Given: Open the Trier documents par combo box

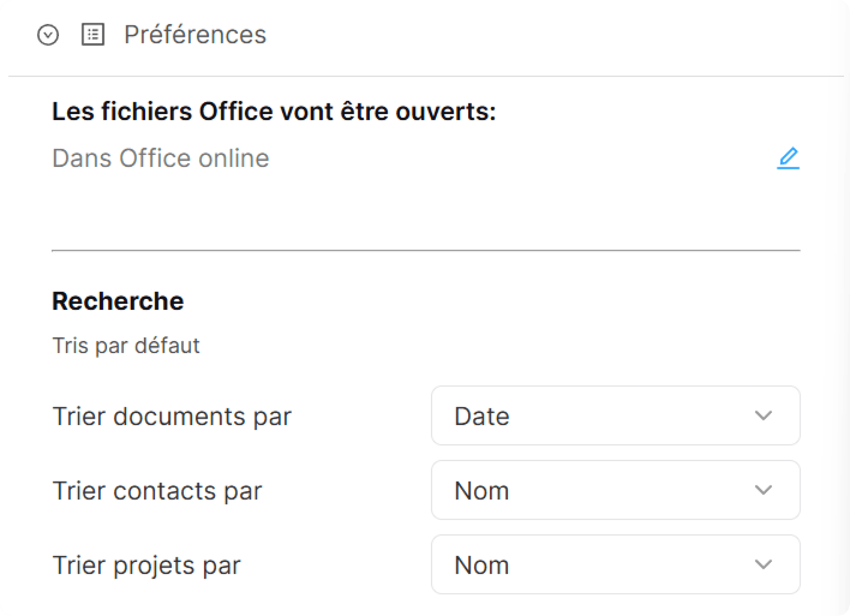Looking at the screenshot, I should (616, 416).
